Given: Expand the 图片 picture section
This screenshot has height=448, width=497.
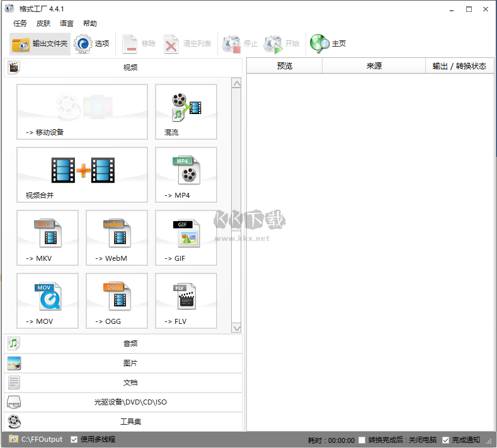Looking at the screenshot, I should click(123, 363).
